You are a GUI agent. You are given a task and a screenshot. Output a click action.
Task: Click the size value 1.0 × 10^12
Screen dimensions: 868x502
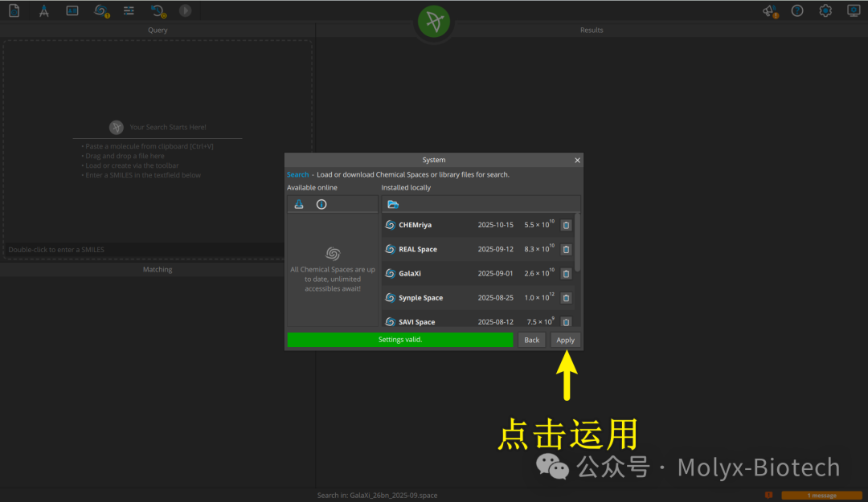click(539, 297)
